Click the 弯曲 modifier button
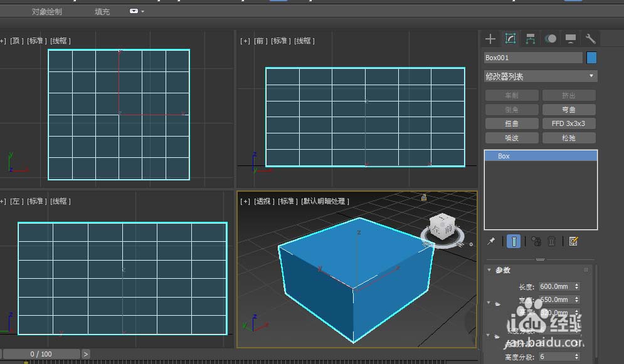The image size is (624, 364). coord(568,110)
